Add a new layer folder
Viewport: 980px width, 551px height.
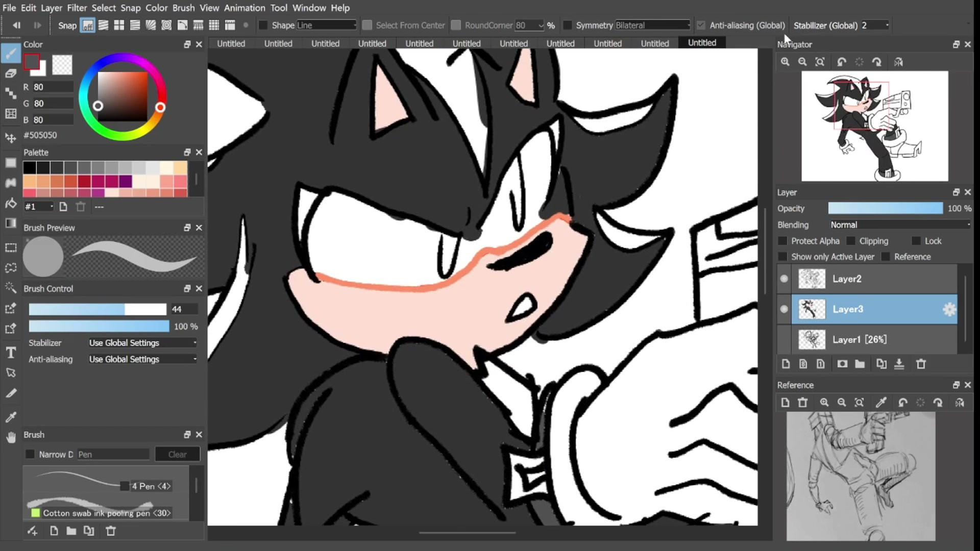pyautogui.click(x=860, y=364)
